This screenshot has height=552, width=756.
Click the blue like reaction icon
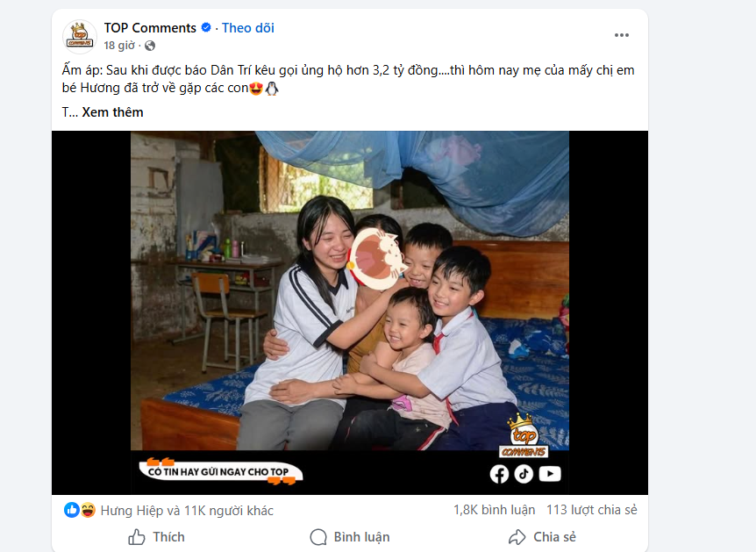[x=71, y=510]
